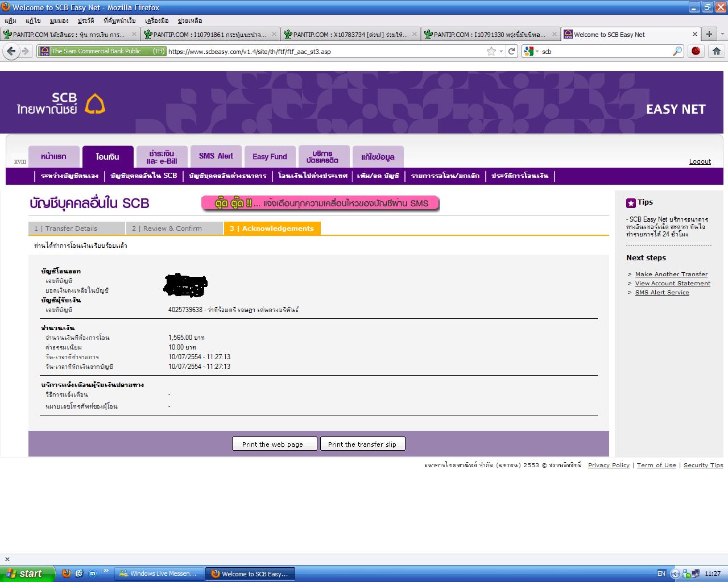The height and width of the screenshot is (582, 728).
Task: Open the Home page icon
Action: [717, 51]
